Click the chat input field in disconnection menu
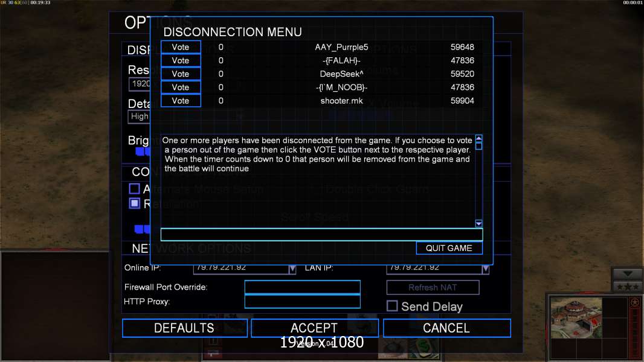 (x=321, y=235)
